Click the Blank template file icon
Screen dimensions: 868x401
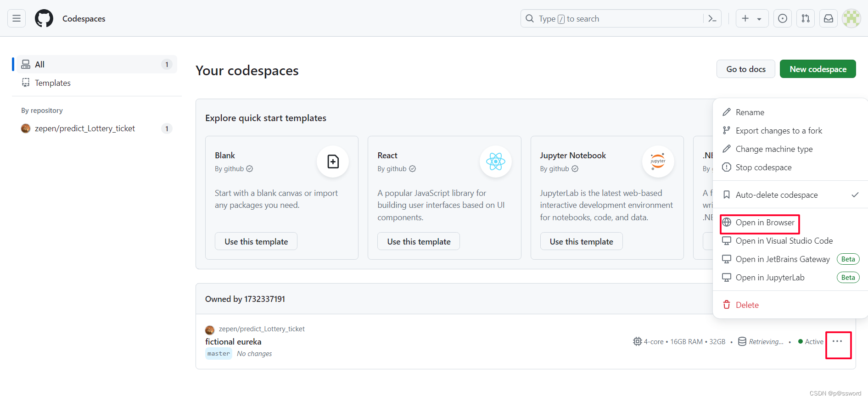[x=333, y=162]
